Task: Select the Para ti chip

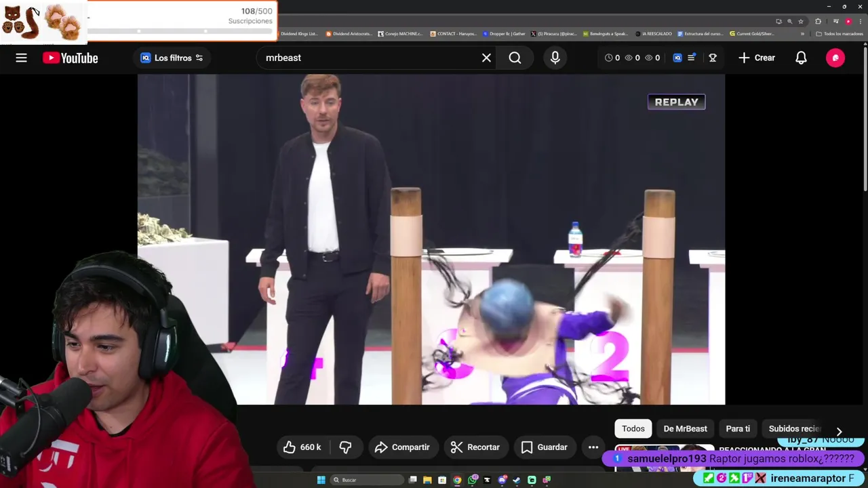Action: point(738,428)
